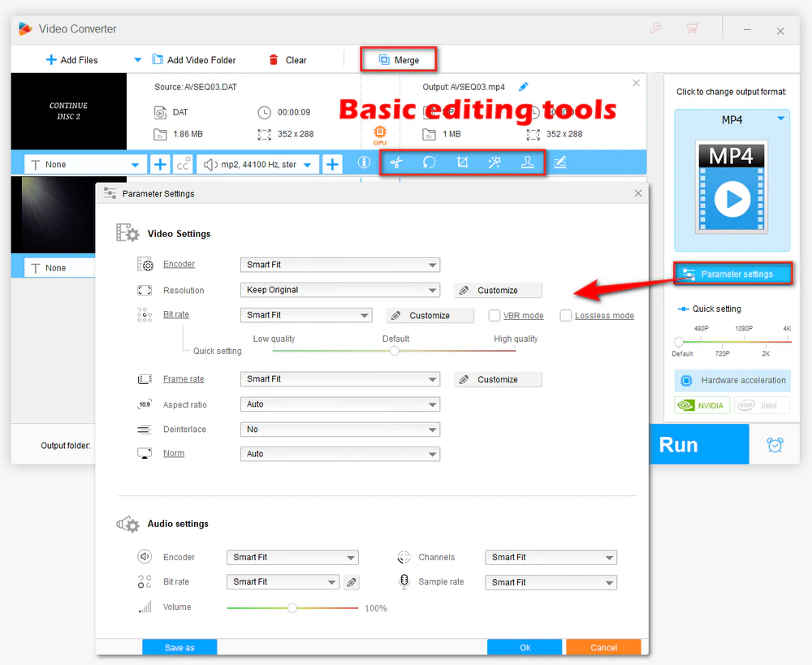
Task: Adjust the Quick setting resolution slider handle
Action: [679, 342]
